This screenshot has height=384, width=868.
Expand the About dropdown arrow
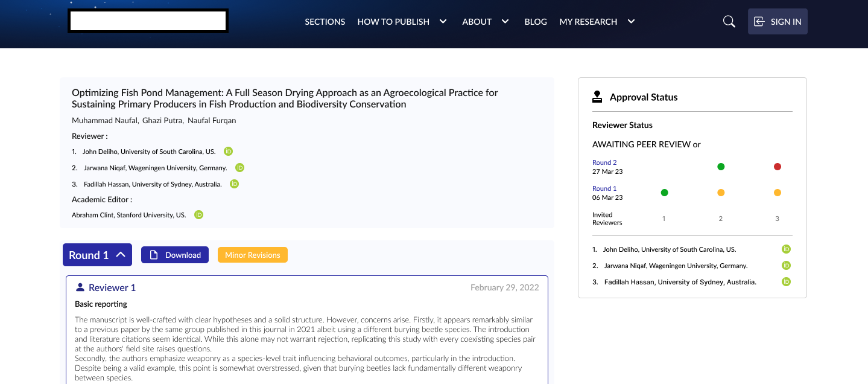(505, 21)
